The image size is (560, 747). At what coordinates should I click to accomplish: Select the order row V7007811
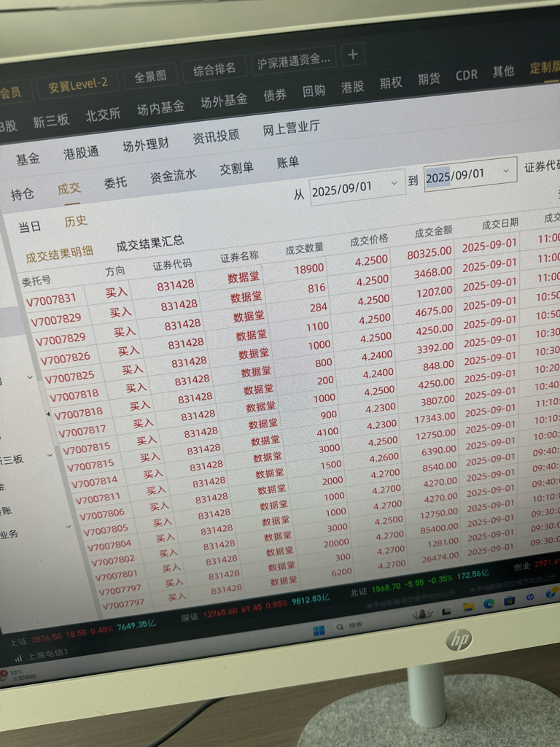click(x=97, y=499)
